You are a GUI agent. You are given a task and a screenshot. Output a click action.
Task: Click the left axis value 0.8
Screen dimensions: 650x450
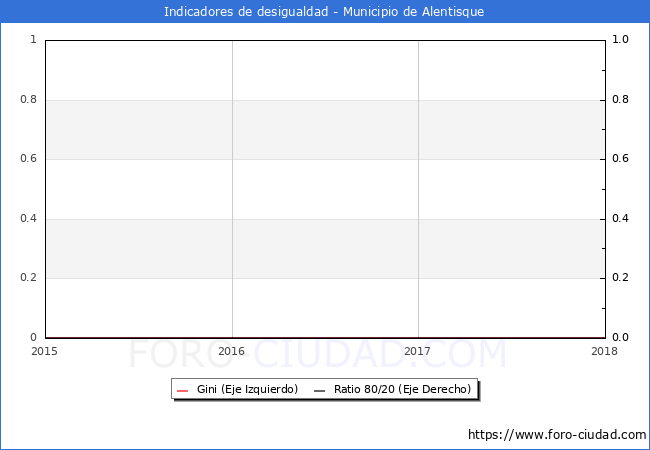coord(29,99)
